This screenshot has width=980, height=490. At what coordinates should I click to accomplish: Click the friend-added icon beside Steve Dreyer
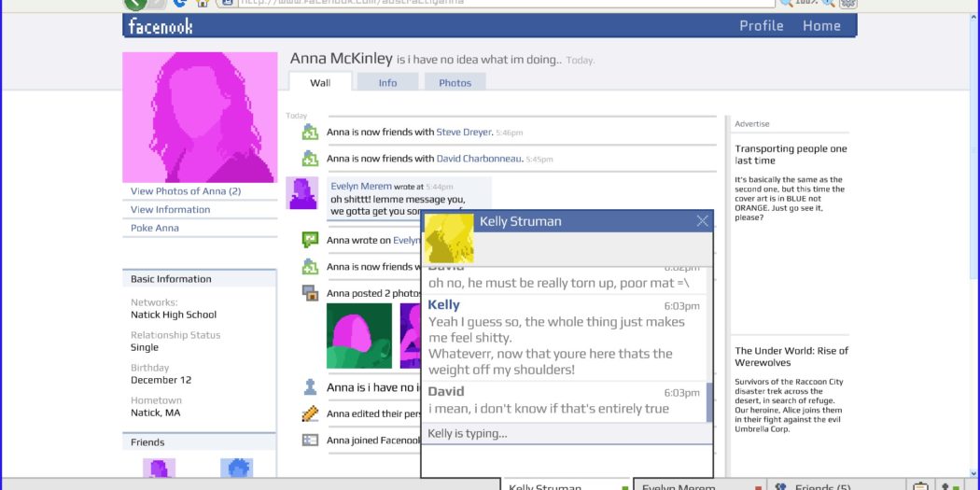310,133
